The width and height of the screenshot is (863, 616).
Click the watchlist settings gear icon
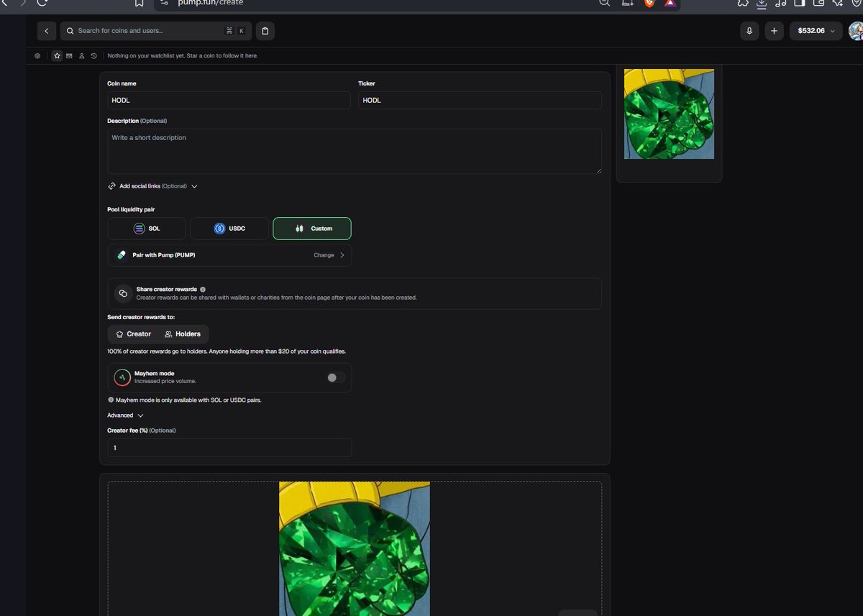click(x=37, y=55)
